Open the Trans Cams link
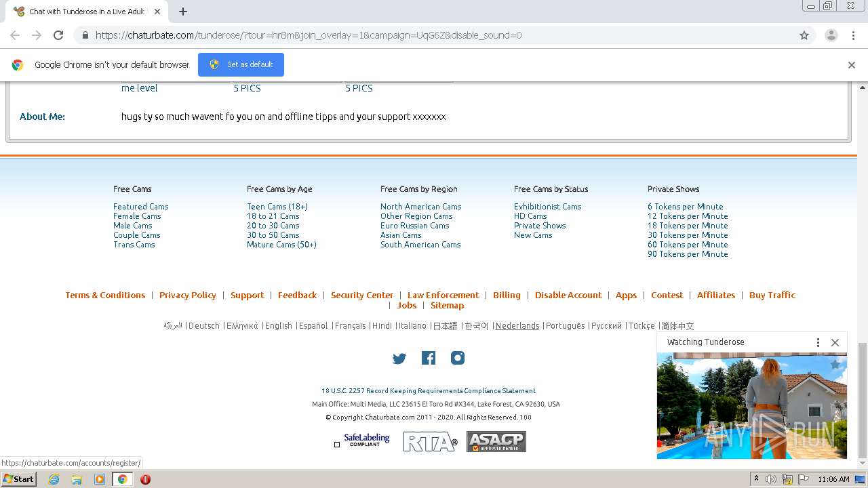Viewport: 868px width, 488px height. click(x=134, y=245)
